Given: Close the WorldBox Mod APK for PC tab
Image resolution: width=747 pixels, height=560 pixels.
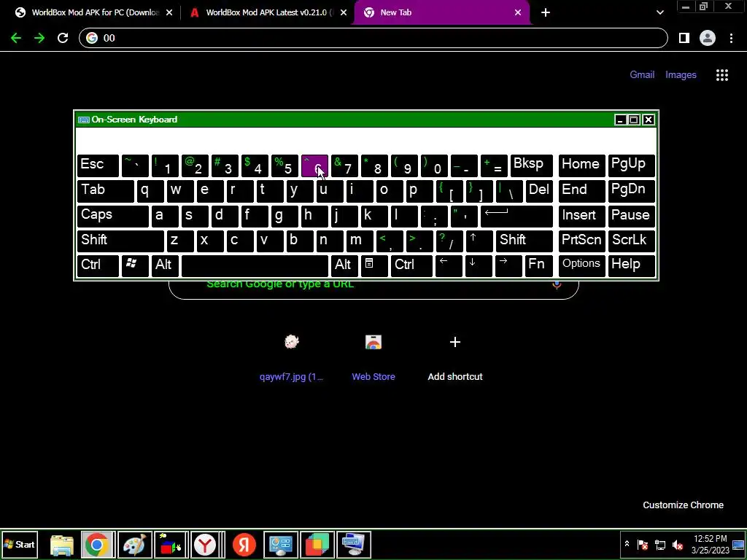Looking at the screenshot, I should point(169,12).
